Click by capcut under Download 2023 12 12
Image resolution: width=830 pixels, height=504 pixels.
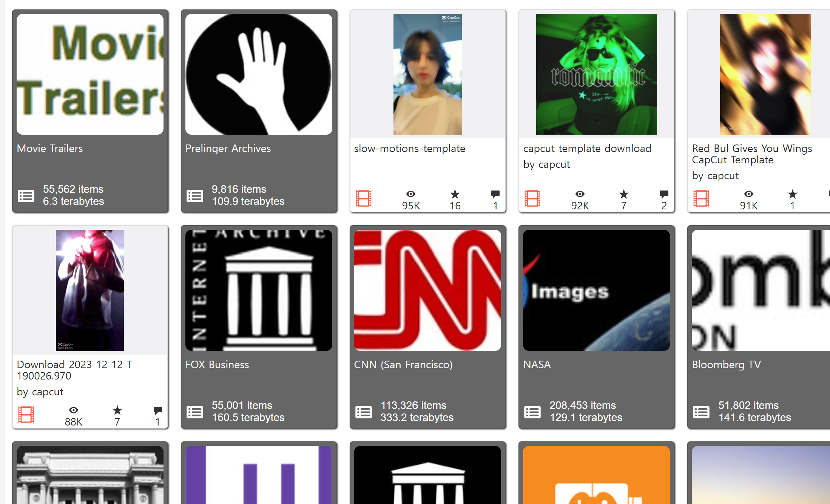pyautogui.click(x=40, y=392)
